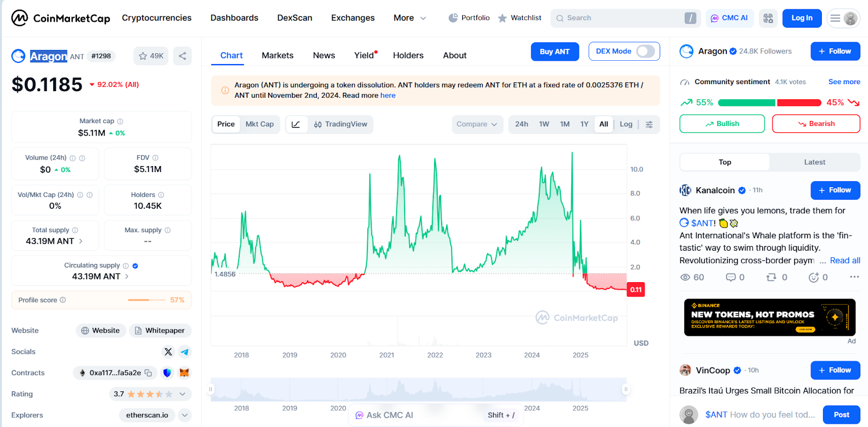Add Aragon to watchlist via star icon
The height and width of the screenshot is (427, 868).
tap(143, 56)
